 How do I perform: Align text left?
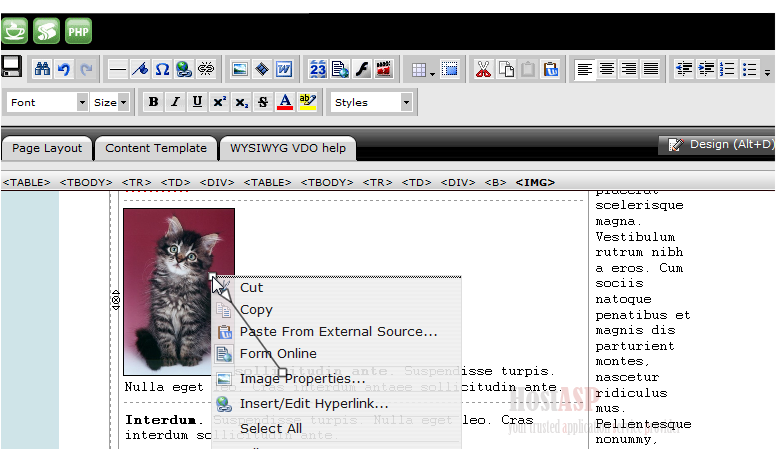(x=584, y=69)
